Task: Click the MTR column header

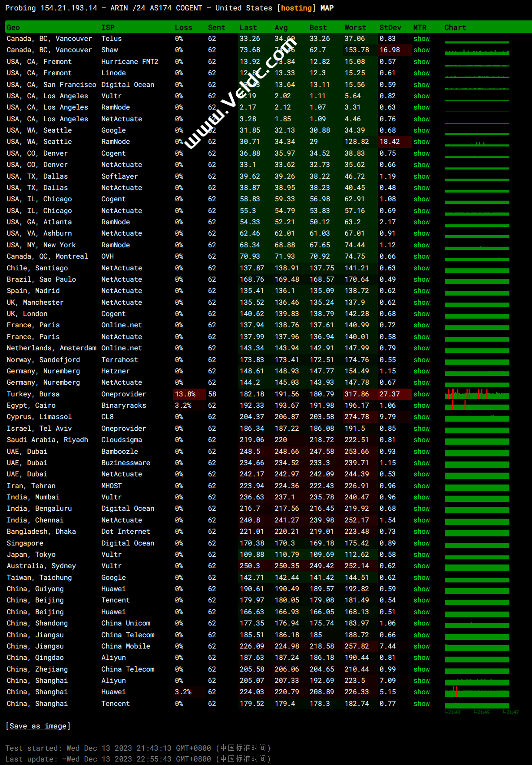Action: pos(420,27)
